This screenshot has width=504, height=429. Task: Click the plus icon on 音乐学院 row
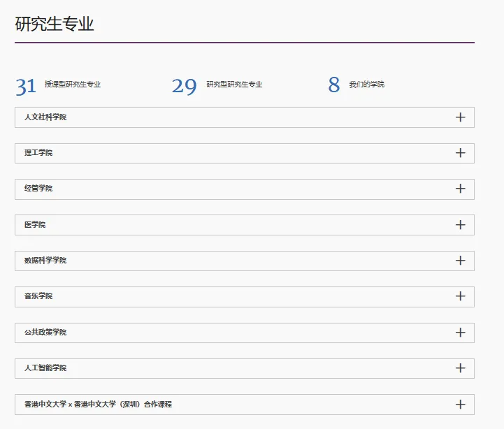point(460,296)
